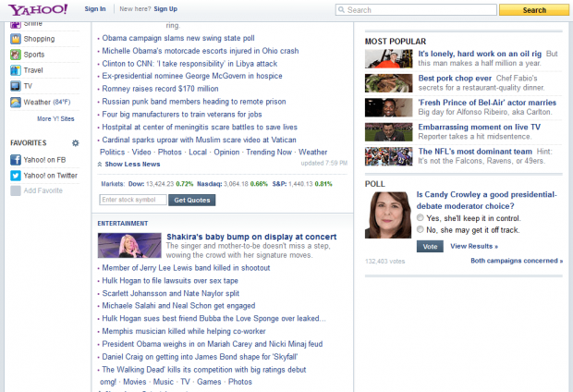Open 'Memphis musician killed' story
Screen dimensions: 573x392
184,331
